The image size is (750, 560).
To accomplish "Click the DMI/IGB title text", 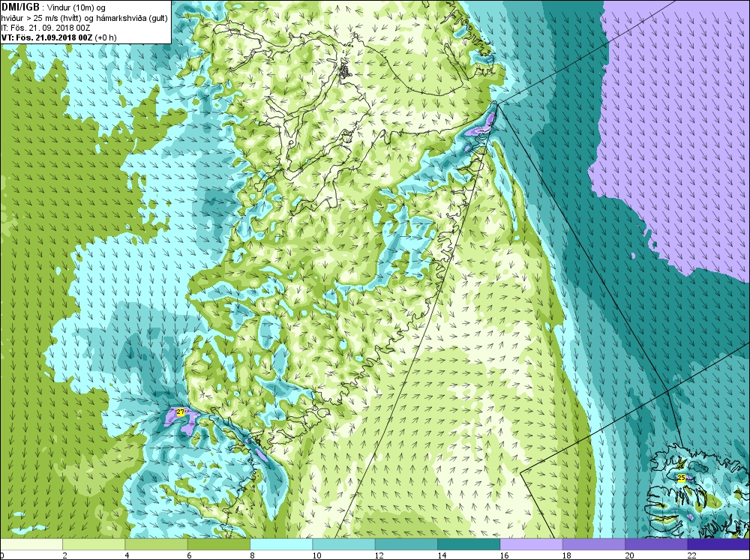I will coord(20,7).
